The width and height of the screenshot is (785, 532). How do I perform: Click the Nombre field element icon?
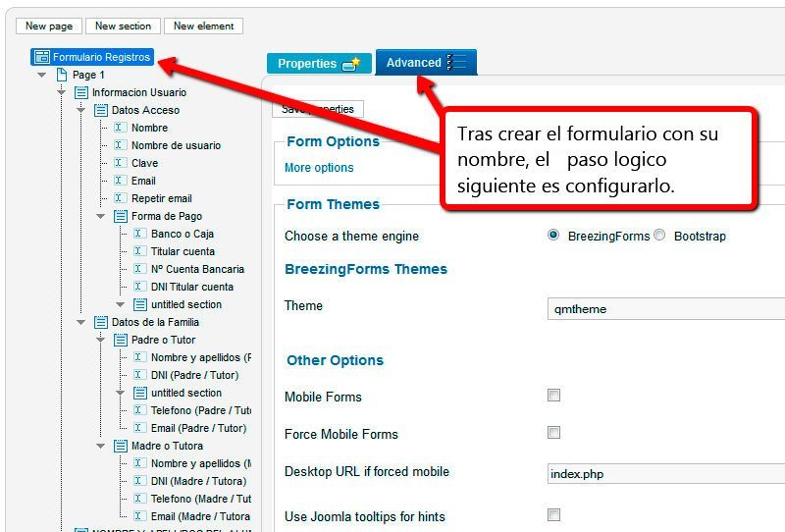point(120,128)
